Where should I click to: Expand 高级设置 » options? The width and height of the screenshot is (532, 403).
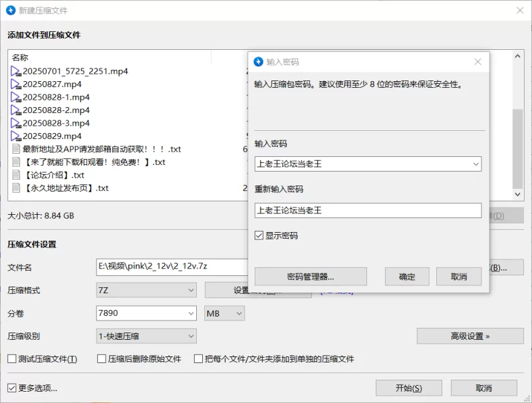[x=470, y=336]
